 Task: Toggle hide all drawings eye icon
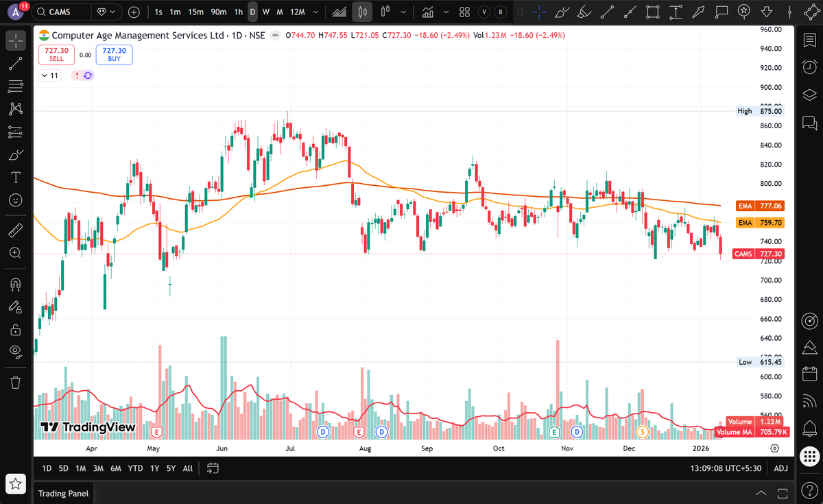click(16, 352)
